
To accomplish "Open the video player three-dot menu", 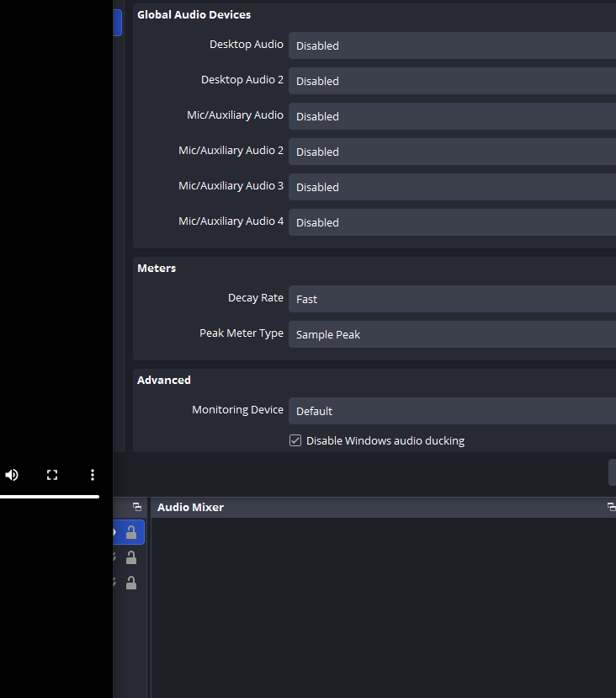I will 93,475.
